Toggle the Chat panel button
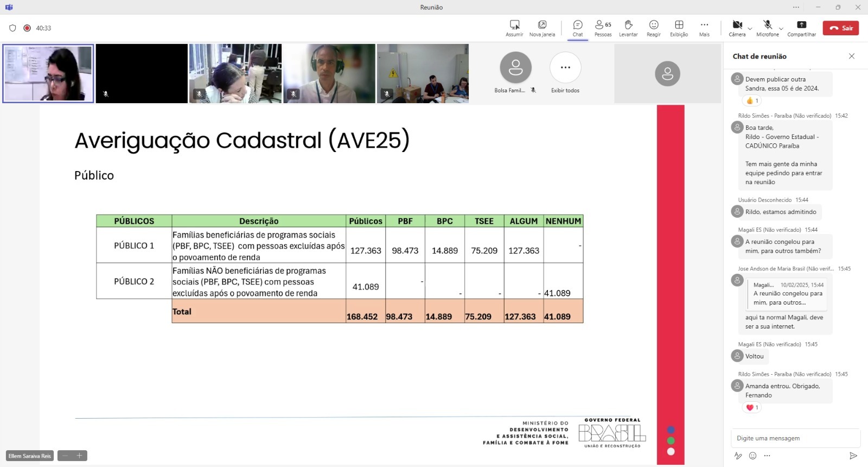Image resolution: width=868 pixels, height=467 pixels. click(578, 26)
